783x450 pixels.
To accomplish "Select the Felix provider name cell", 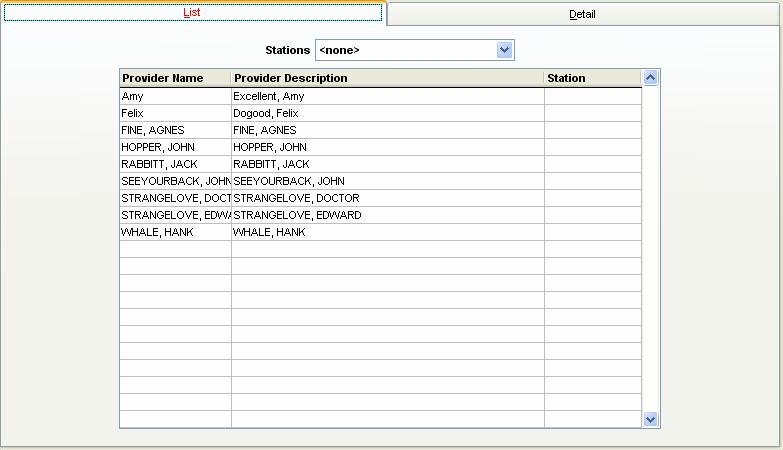I will point(175,113).
